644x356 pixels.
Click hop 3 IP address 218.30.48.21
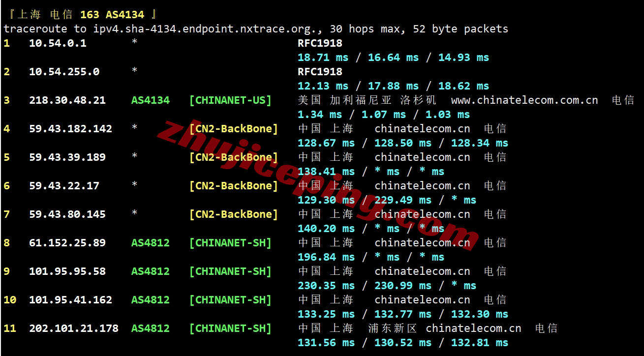pos(67,100)
